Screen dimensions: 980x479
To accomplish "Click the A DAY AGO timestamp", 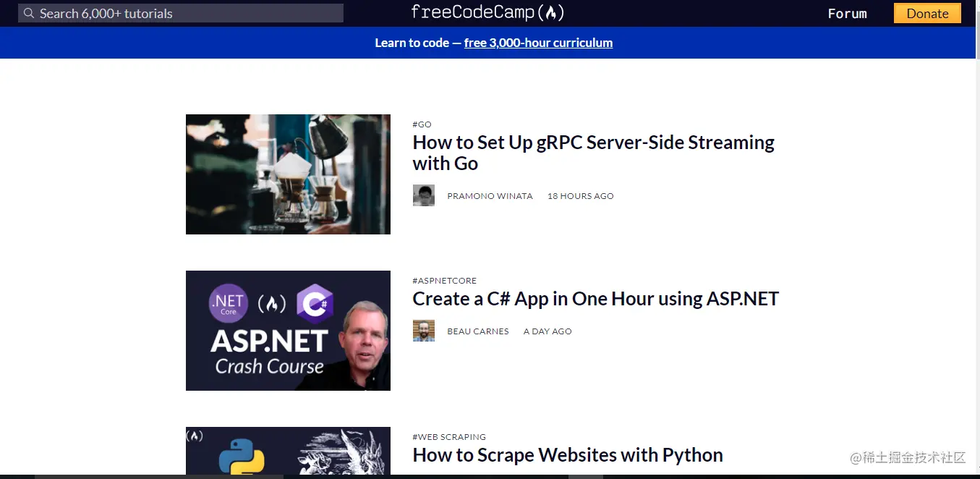I will (547, 331).
